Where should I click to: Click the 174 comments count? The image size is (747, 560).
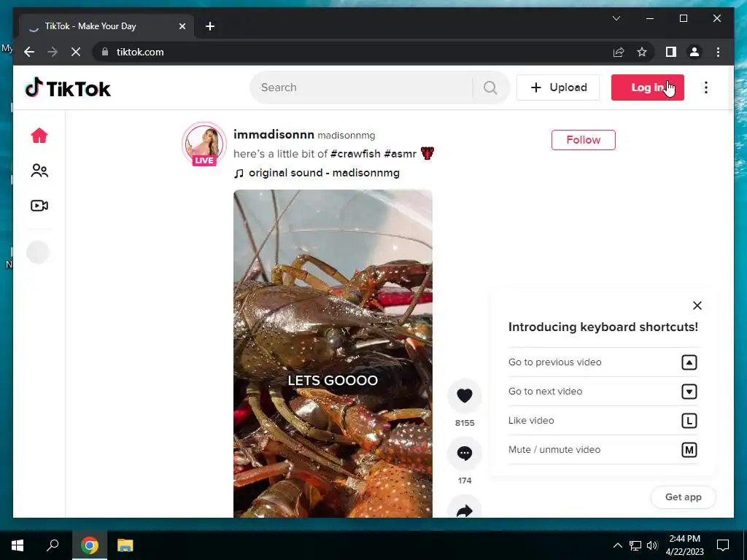(465, 481)
